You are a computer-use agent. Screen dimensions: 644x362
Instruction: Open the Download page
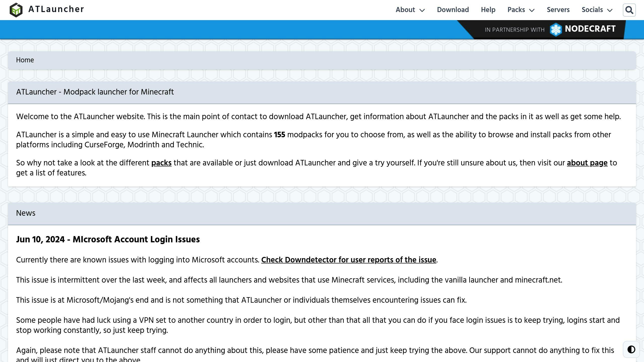(453, 10)
